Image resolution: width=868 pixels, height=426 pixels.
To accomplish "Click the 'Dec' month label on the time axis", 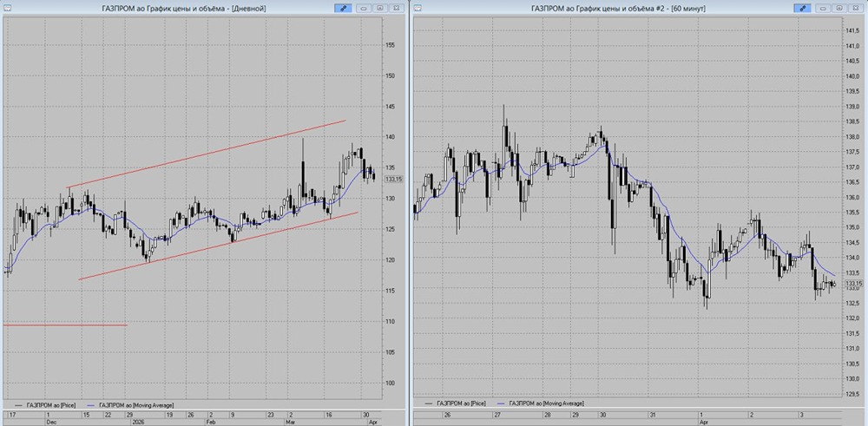I will pos(51,422).
